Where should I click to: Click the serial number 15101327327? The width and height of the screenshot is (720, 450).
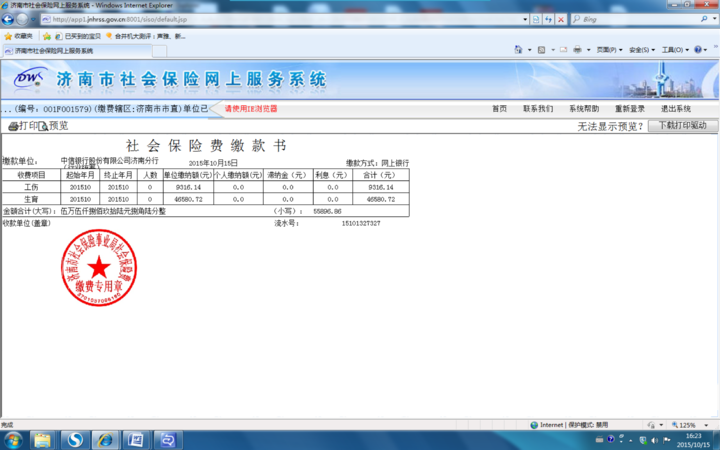361,223
